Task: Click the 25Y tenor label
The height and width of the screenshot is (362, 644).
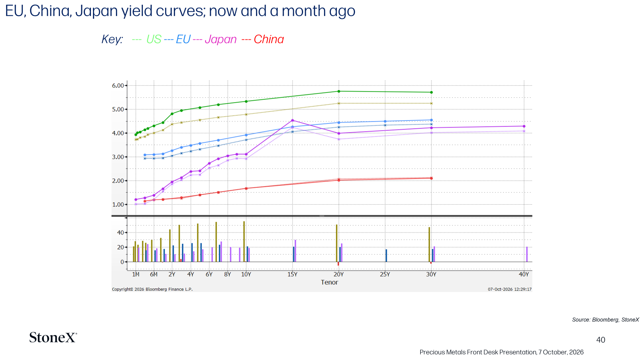Action: [385, 274]
